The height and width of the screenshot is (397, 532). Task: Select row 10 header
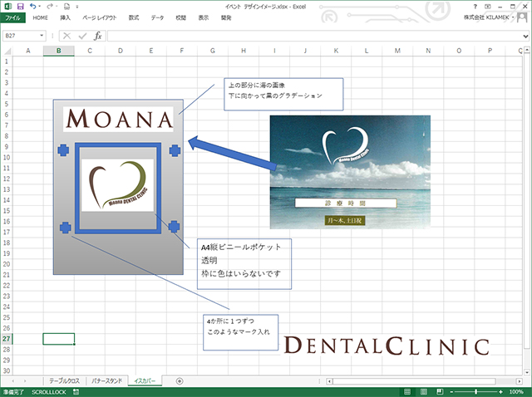(x=7, y=157)
